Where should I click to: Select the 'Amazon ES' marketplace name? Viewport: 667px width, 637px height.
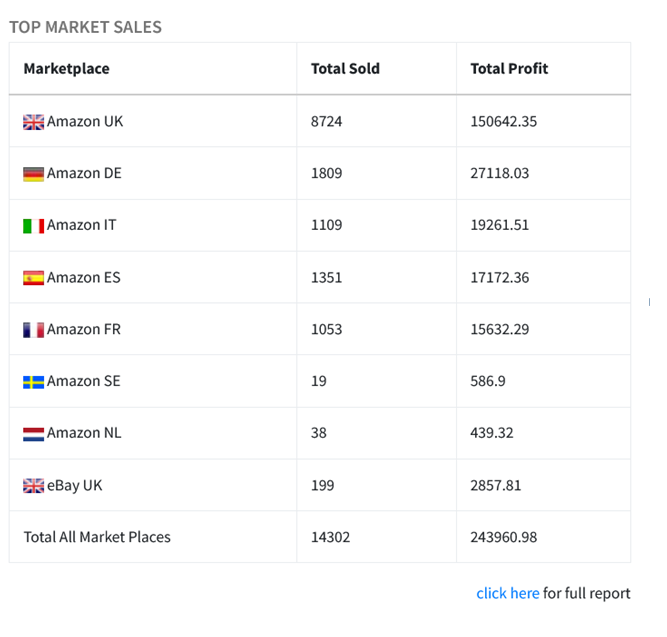83,277
